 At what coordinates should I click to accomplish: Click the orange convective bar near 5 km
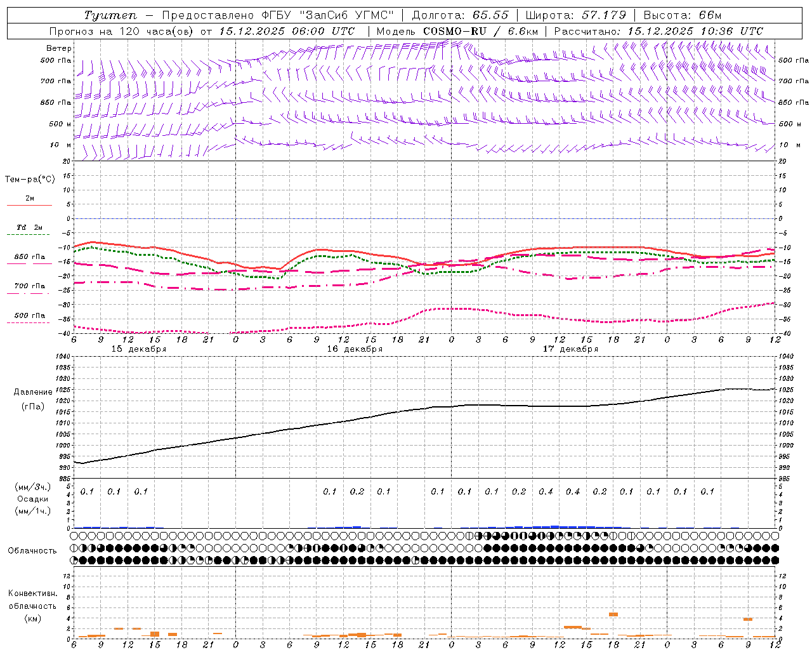(613, 614)
